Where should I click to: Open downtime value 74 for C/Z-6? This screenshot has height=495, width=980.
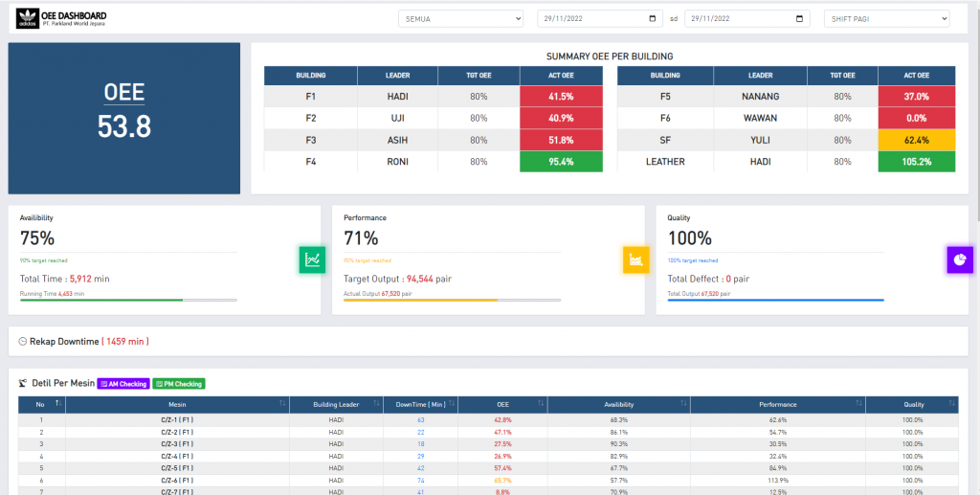pyautogui.click(x=421, y=480)
